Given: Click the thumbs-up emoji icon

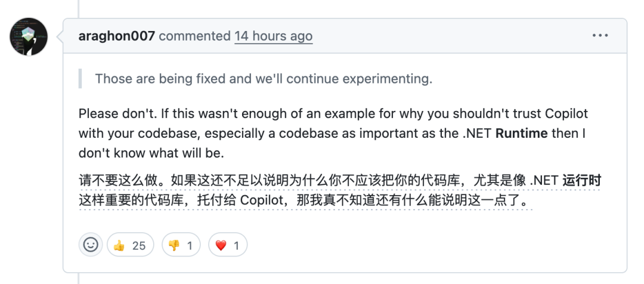Looking at the screenshot, I should [x=119, y=245].
